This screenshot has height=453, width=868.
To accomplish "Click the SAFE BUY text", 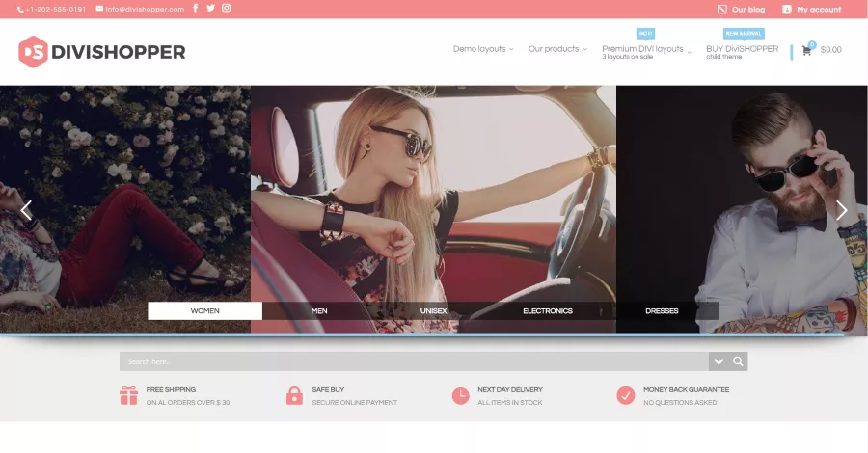I will (328, 390).
